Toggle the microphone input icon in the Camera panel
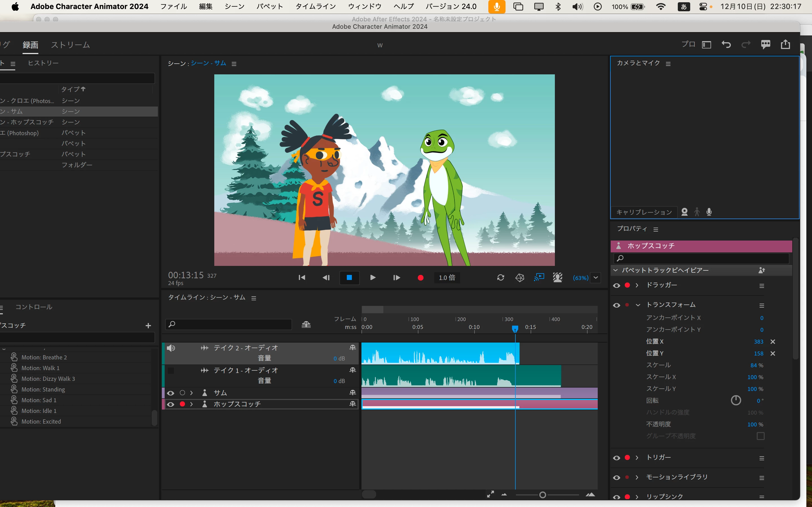Image resolution: width=812 pixels, height=507 pixels. point(709,212)
